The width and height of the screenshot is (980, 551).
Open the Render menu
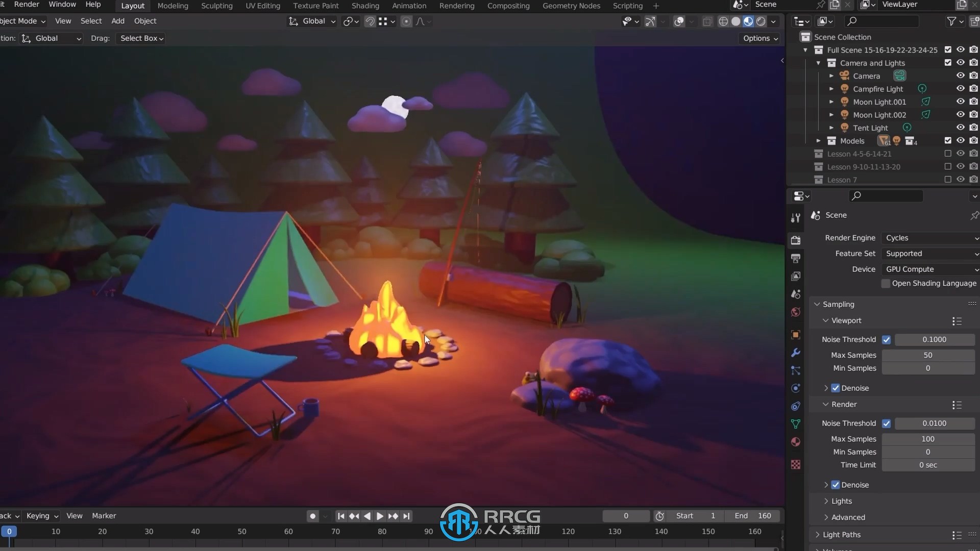click(27, 5)
